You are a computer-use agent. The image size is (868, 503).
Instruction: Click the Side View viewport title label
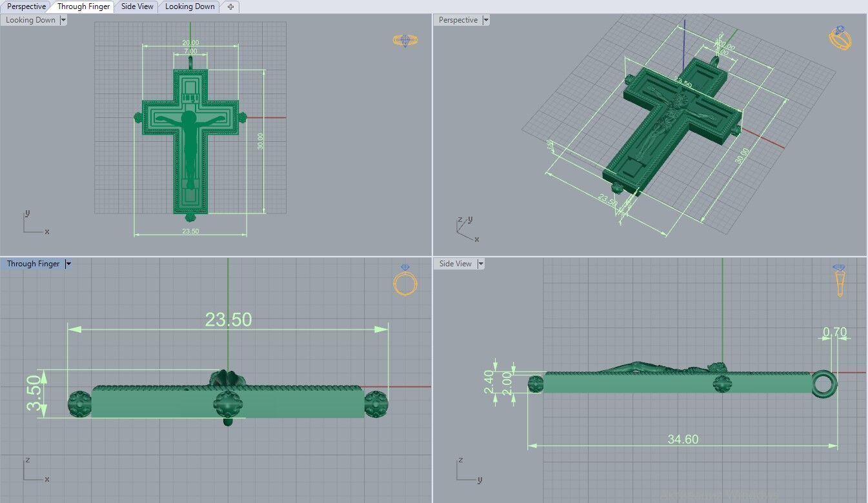click(456, 264)
